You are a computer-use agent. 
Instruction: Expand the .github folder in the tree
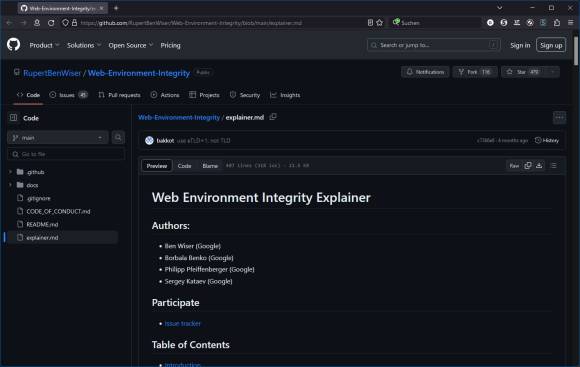coord(10,172)
